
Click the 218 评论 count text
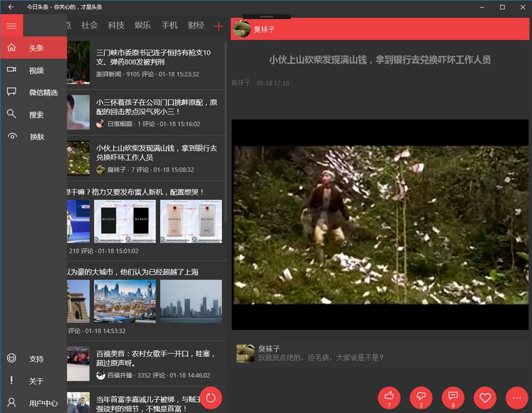pyautogui.click(x=81, y=251)
